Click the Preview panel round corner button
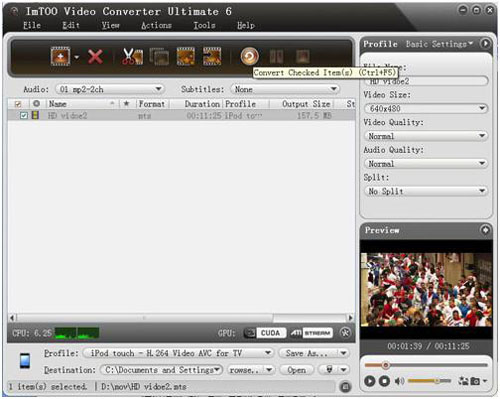The image size is (500, 399). pyautogui.click(x=485, y=230)
